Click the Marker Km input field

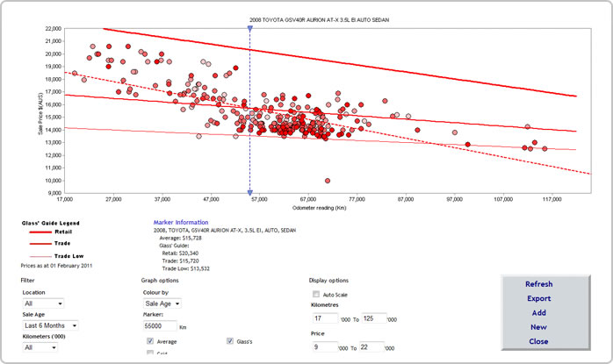pyautogui.click(x=161, y=325)
